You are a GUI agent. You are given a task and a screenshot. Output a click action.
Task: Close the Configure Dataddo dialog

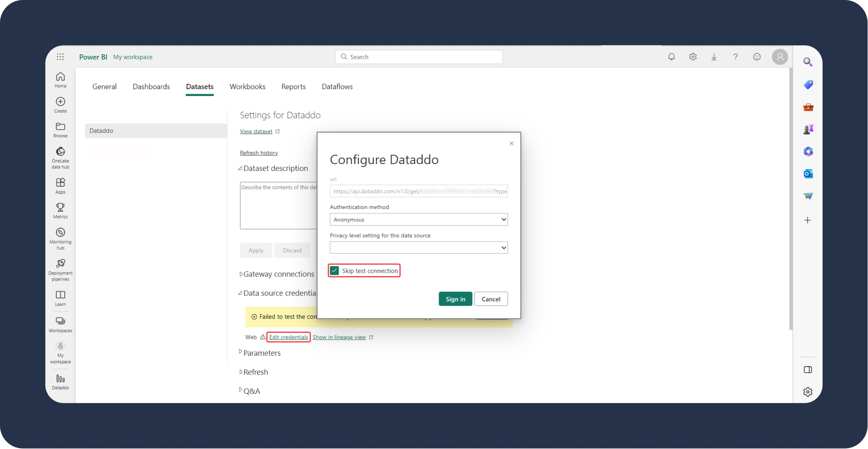[511, 144]
